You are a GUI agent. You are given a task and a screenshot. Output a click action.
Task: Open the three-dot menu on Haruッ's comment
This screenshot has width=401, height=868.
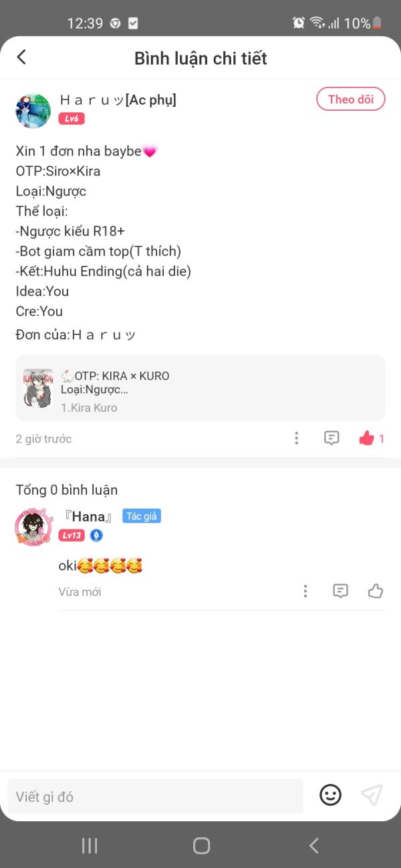[297, 439]
